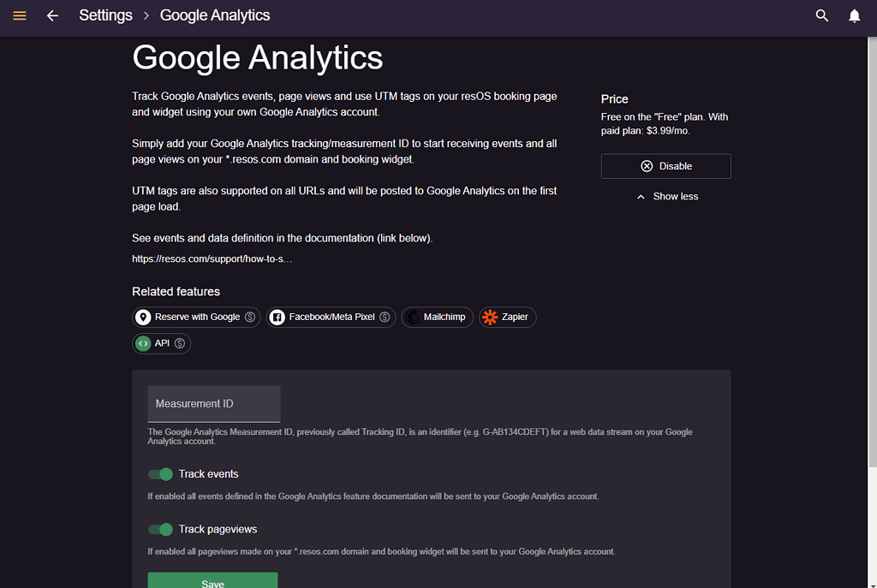Screen dimensions: 877x588
Task: Click the page vertical scrollbar
Action: click(x=872, y=252)
